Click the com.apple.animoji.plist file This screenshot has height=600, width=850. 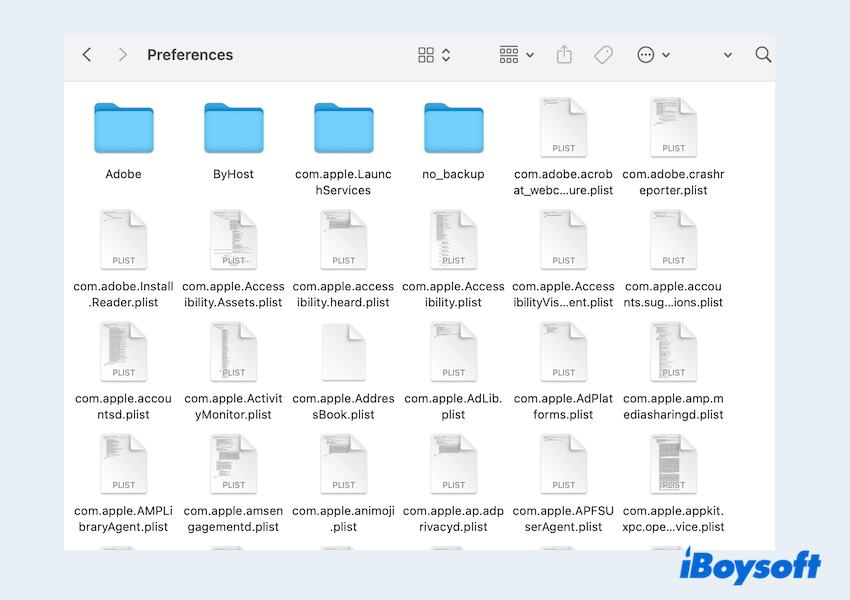344,464
